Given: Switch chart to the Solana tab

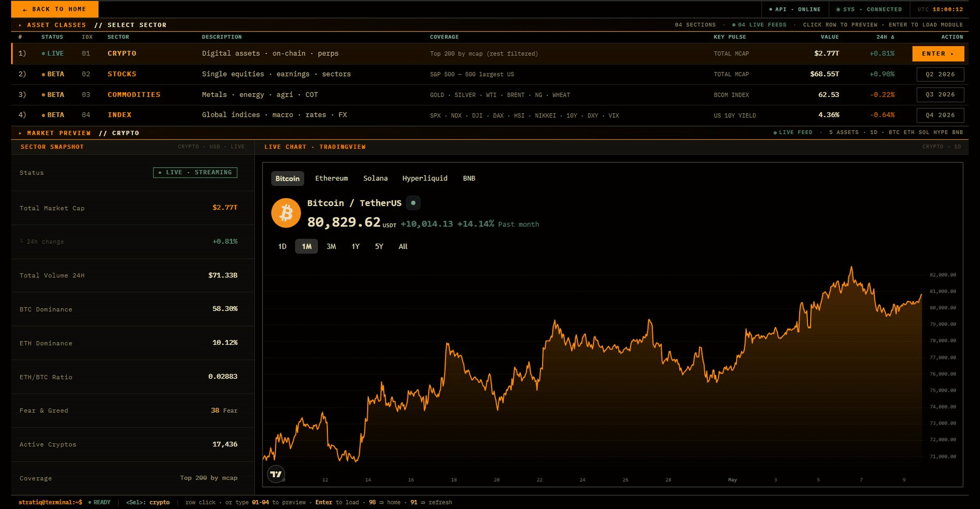Looking at the screenshot, I should click(375, 178).
